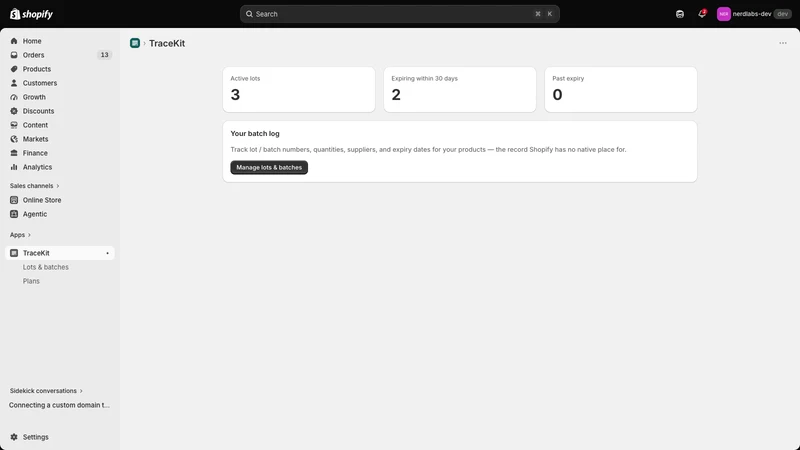The height and width of the screenshot is (450, 800).
Task: Click the Active lots card
Action: [299, 89]
